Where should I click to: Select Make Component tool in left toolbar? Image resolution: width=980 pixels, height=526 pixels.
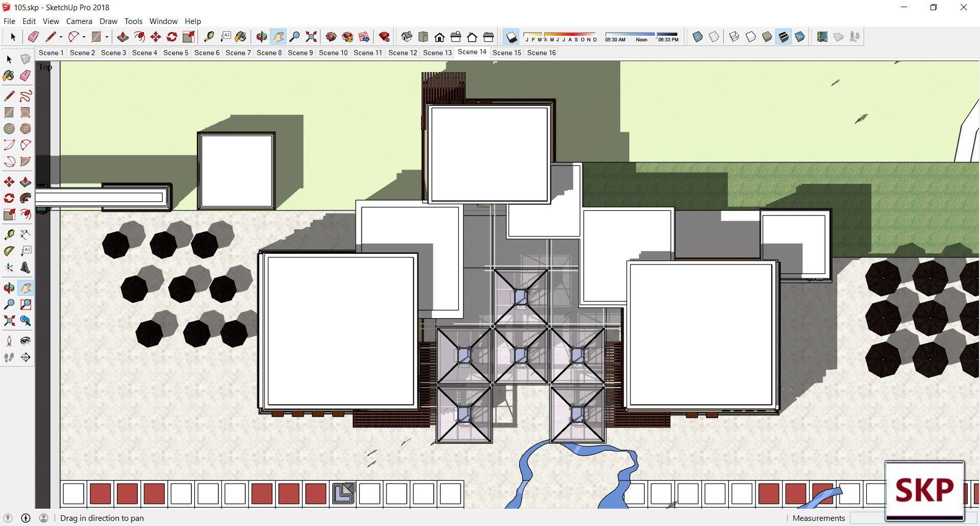25,59
